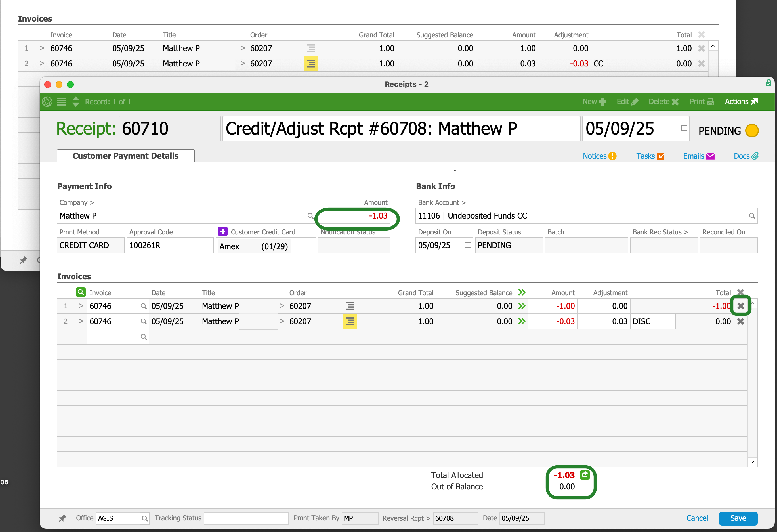Image resolution: width=777 pixels, height=532 pixels.
Task: Expand the Actions menu
Action: 741,102
